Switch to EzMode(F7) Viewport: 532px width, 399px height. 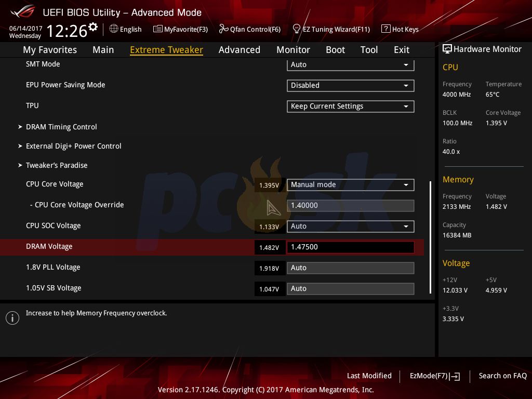435,376
